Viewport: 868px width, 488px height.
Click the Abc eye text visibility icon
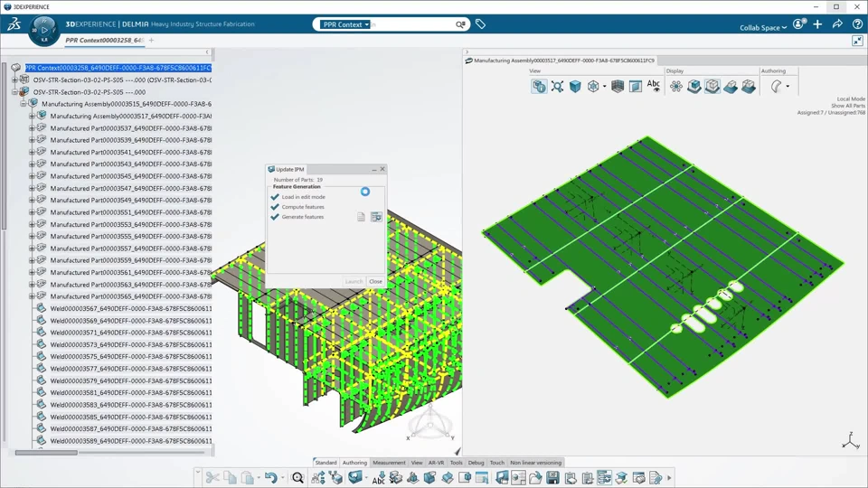click(x=653, y=86)
